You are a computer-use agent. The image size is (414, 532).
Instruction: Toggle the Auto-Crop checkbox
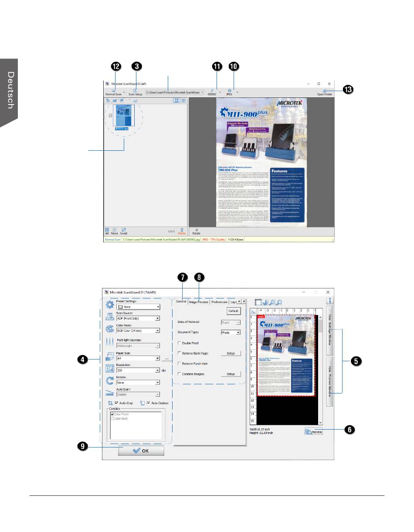[x=116, y=403]
